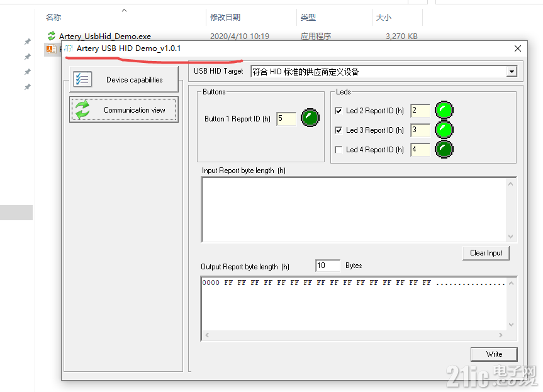Click the Input Report scroll up arrow
The image size is (543, 392).
[x=510, y=184]
